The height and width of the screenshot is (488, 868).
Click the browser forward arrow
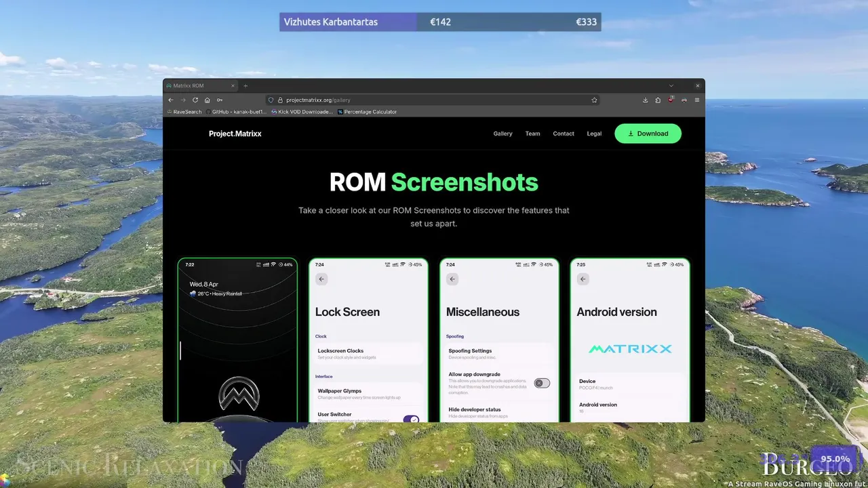(x=183, y=100)
